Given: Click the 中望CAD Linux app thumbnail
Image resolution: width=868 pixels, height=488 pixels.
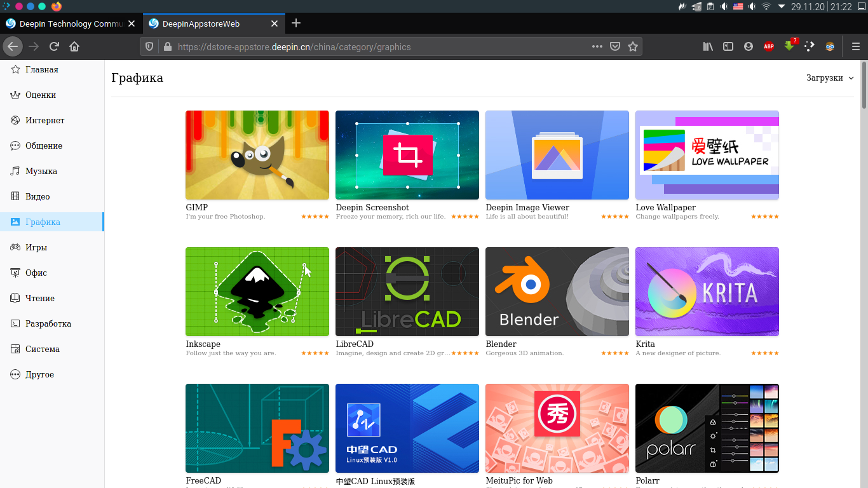Looking at the screenshot, I should tap(407, 428).
